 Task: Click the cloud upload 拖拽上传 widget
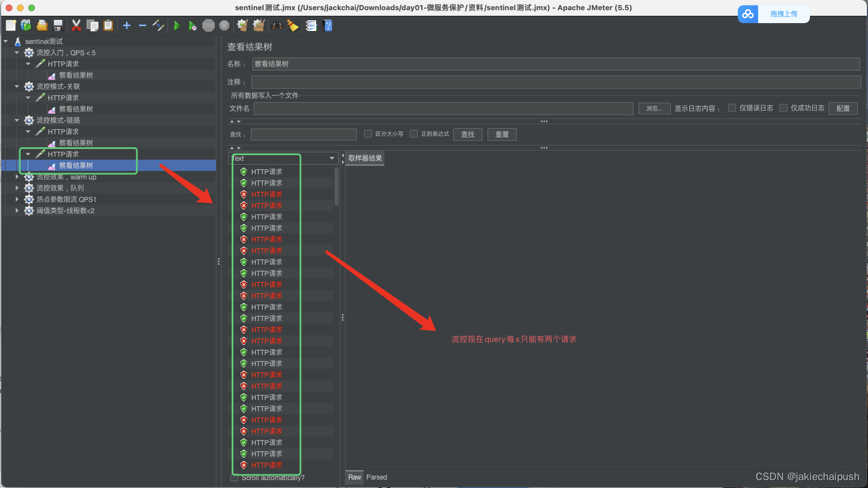[773, 14]
